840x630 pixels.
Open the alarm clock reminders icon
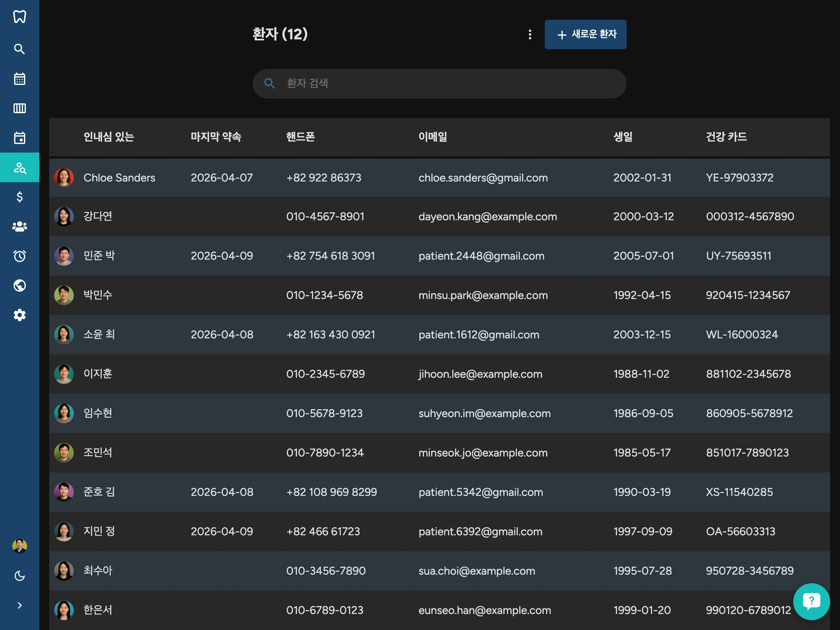19,256
